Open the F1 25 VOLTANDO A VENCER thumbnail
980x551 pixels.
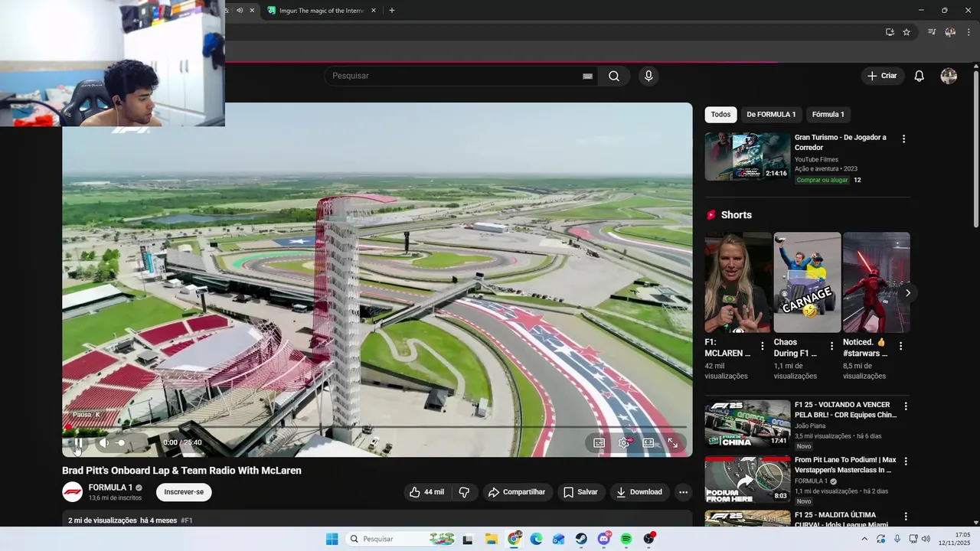(x=747, y=424)
